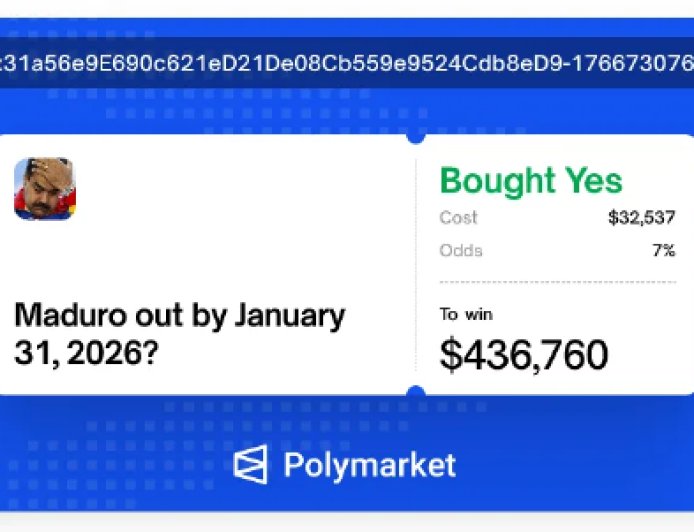Click the word "Yes" in the green heading
This screenshot has height=532, width=694.
(x=593, y=181)
